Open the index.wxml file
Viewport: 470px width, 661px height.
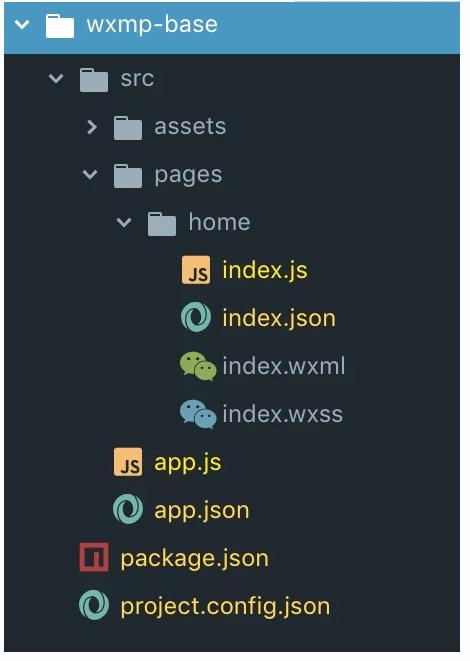tap(284, 366)
